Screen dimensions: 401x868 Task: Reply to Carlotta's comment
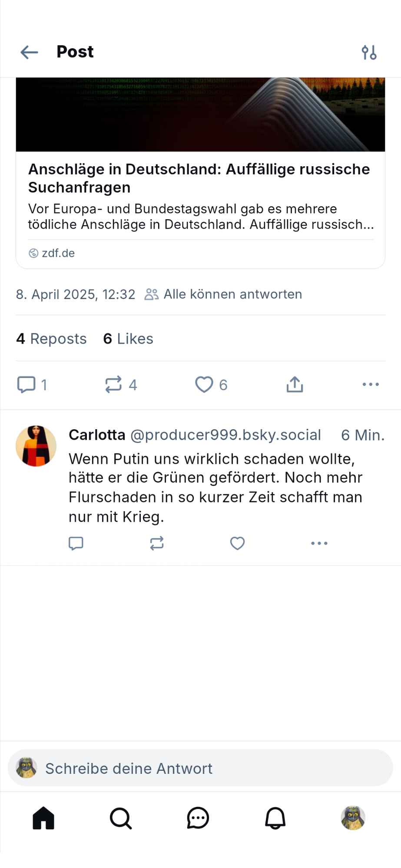point(76,543)
